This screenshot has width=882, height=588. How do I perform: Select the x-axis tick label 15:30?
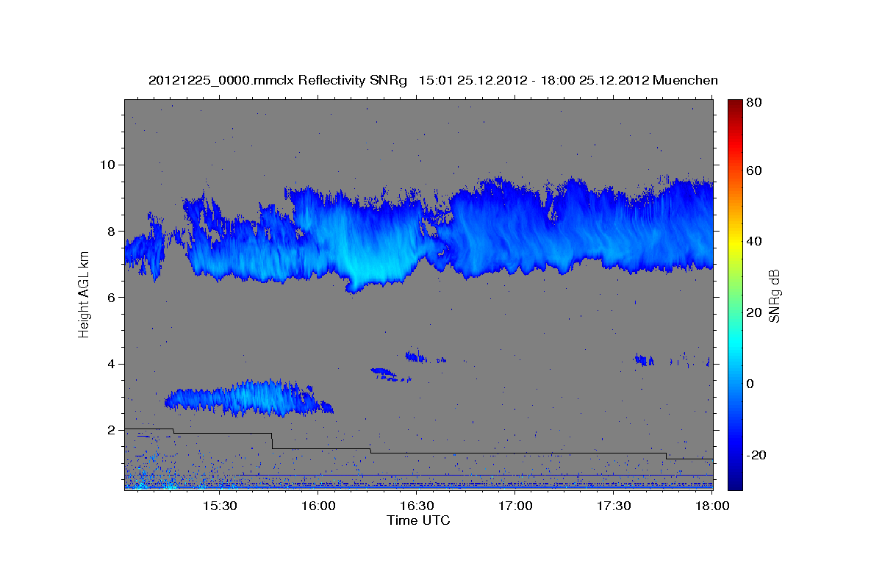(x=219, y=506)
